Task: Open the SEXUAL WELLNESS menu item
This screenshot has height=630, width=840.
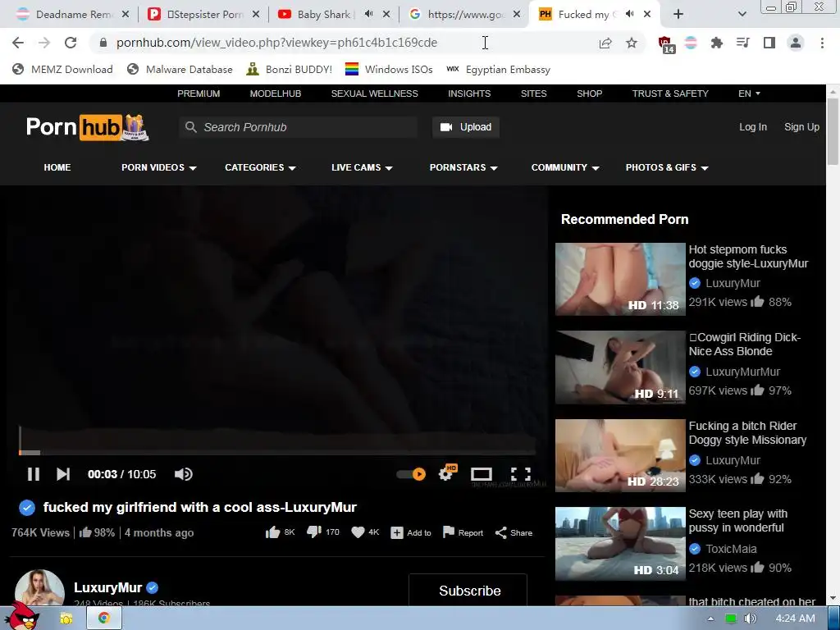Action: (374, 94)
